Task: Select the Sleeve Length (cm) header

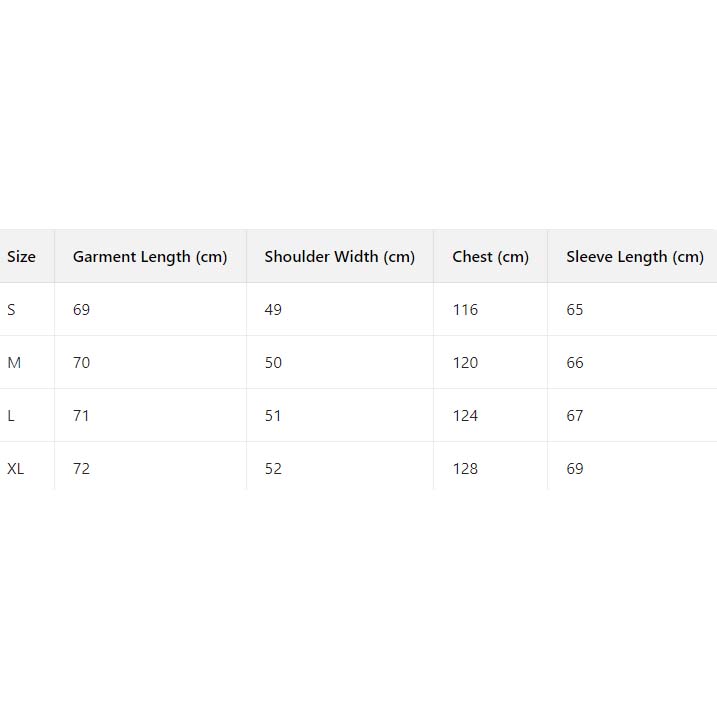Action: point(634,257)
